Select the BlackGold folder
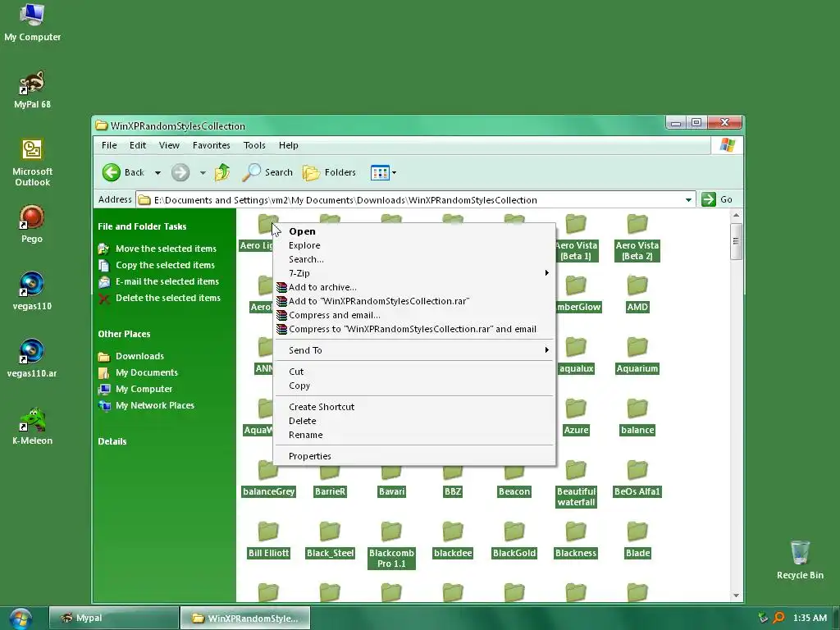Image resolution: width=840 pixels, height=630 pixels. 514,540
